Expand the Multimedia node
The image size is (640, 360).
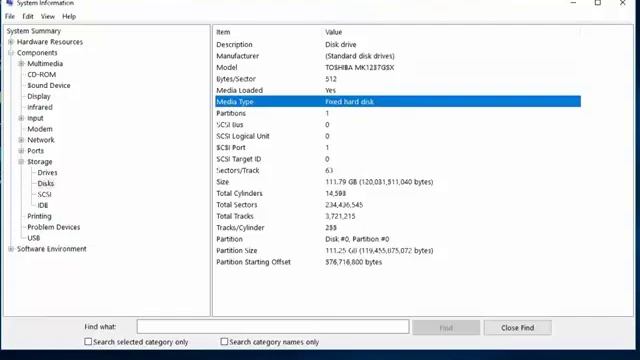pos(21,64)
